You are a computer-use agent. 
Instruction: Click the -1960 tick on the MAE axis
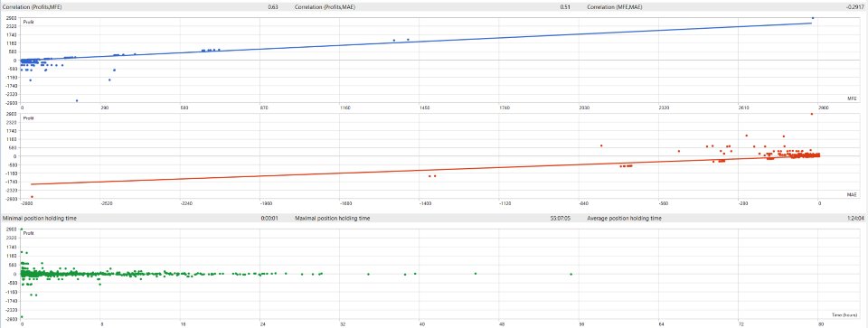click(x=266, y=203)
